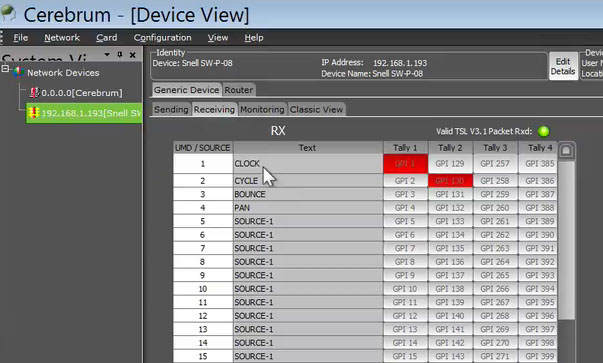Switch to the Monitoring tab
Screen dimensions: 603x363
[262, 110]
